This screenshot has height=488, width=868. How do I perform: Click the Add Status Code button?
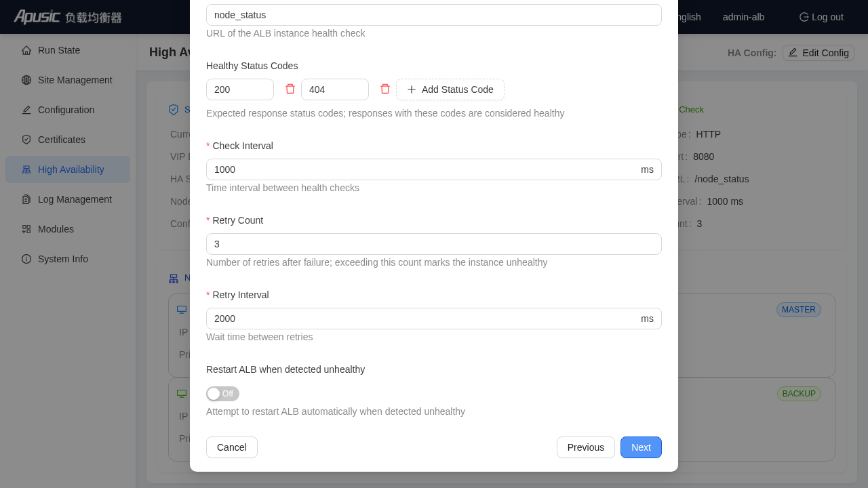(450, 89)
